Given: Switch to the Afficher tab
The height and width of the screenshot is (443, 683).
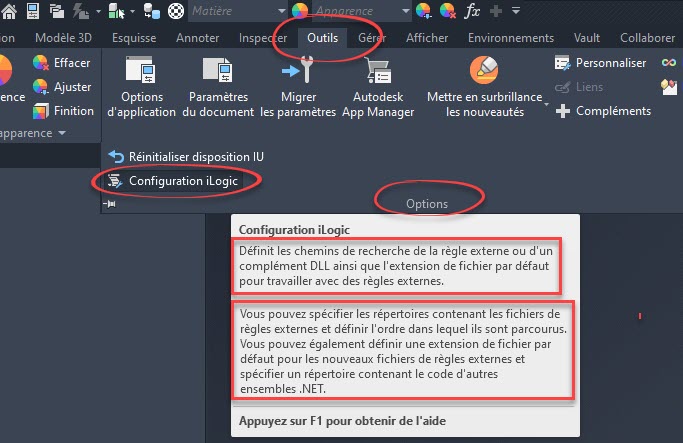Looking at the screenshot, I should [427, 38].
